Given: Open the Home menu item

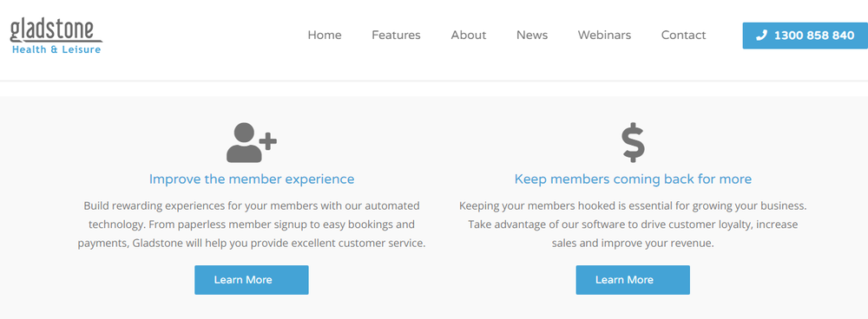Looking at the screenshot, I should point(325,36).
